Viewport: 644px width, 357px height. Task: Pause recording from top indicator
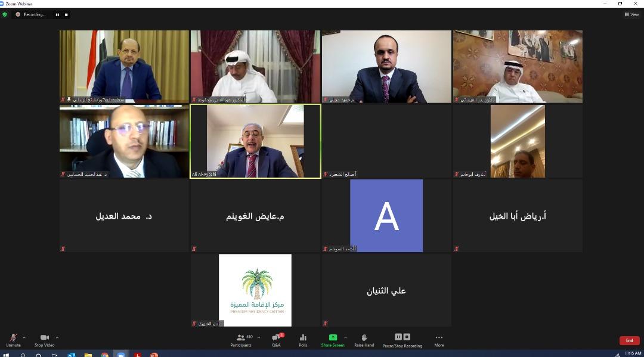[57, 15]
